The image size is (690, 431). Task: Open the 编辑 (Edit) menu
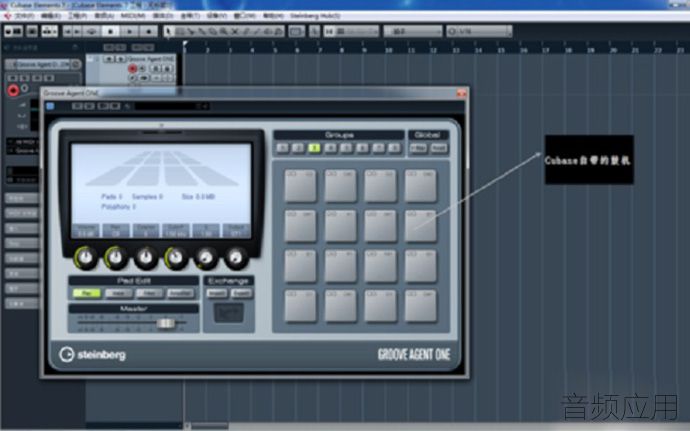point(51,16)
